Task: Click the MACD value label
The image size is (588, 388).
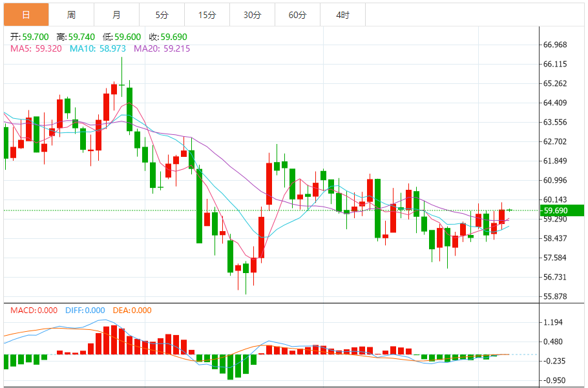Action: pos(34,311)
